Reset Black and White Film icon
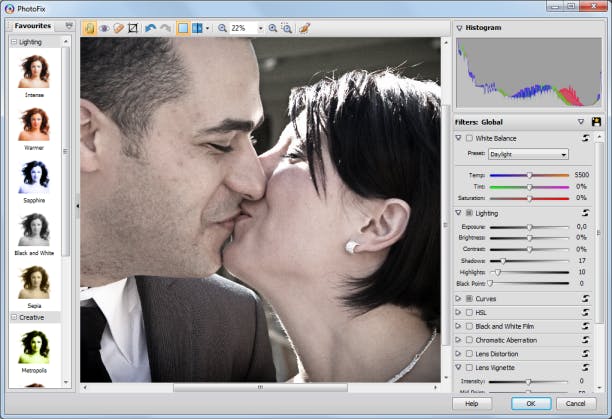This screenshot has width=612, height=419. coord(585,326)
